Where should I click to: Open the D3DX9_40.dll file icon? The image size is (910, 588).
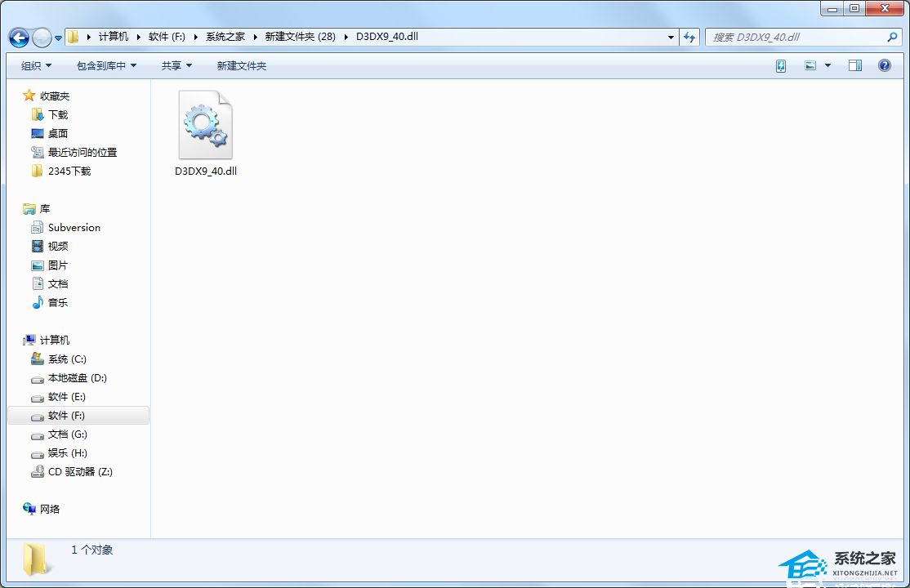click(205, 127)
